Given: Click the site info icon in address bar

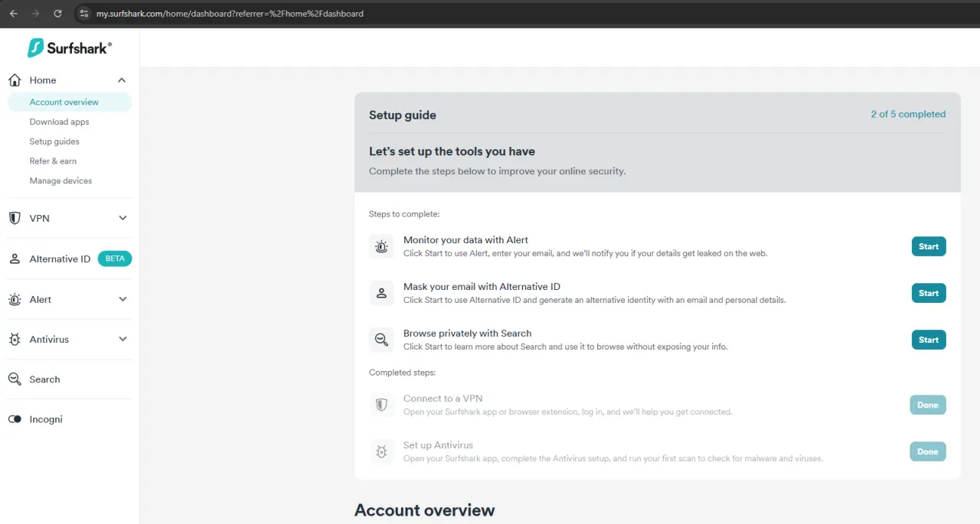Looking at the screenshot, I should 84,14.
